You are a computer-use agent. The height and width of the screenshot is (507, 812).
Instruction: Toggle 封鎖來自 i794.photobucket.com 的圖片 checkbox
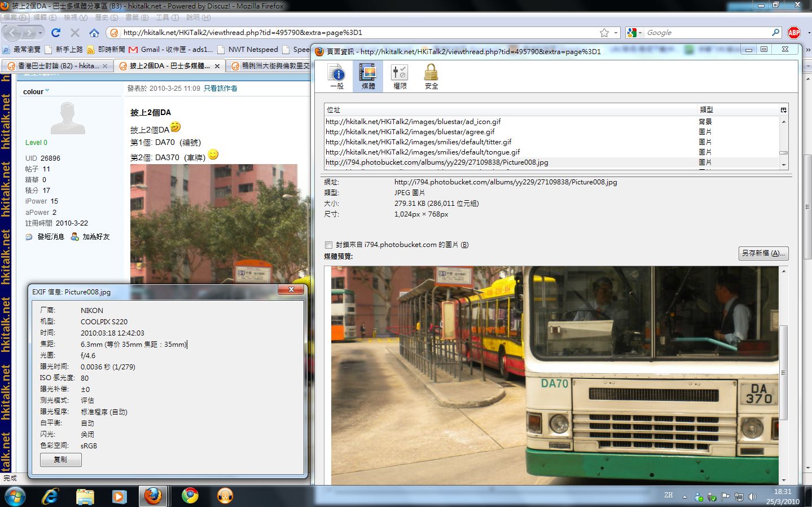coord(328,245)
